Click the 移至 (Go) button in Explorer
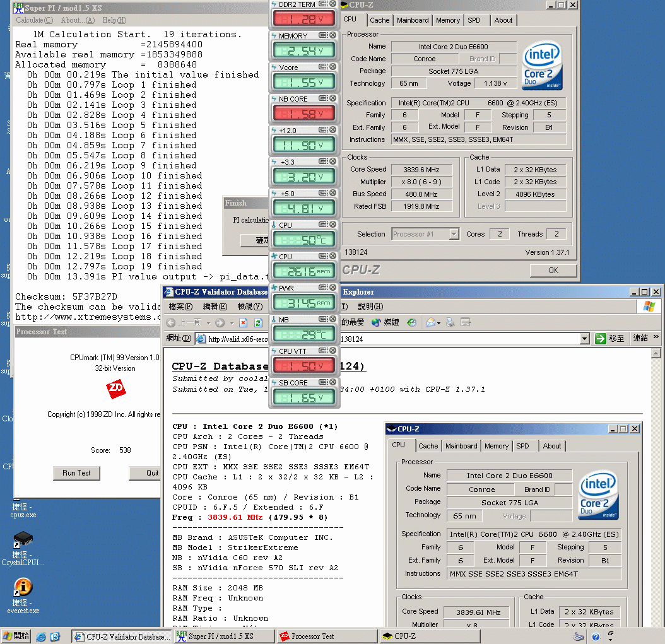This screenshot has width=665, height=644. (x=609, y=338)
